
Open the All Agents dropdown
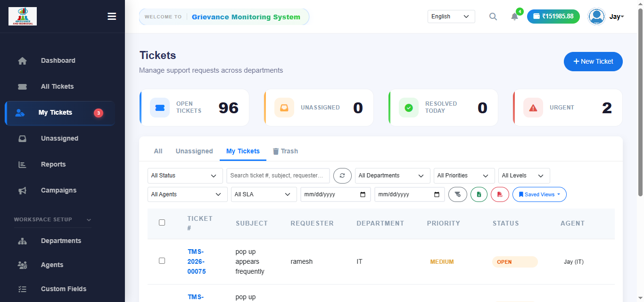(187, 194)
